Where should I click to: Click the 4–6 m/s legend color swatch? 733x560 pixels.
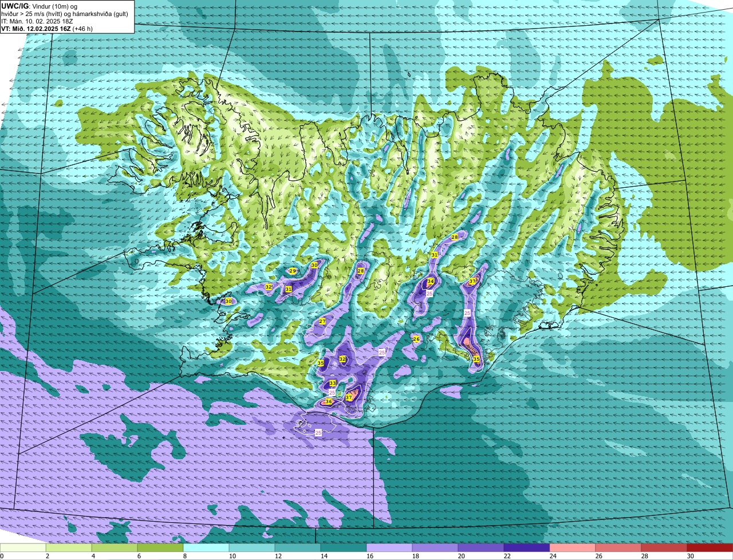(x=115, y=547)
